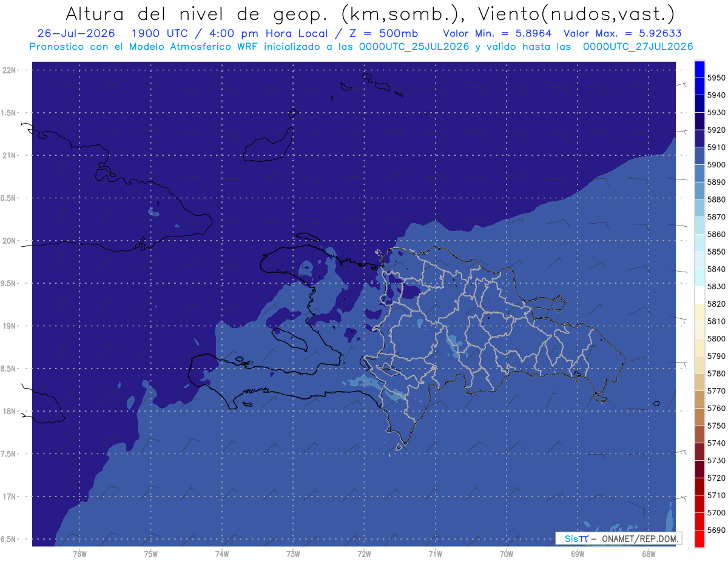Click the latitude label 21N
The height and width of the screenshot is (562, 728).
[10, 156]
